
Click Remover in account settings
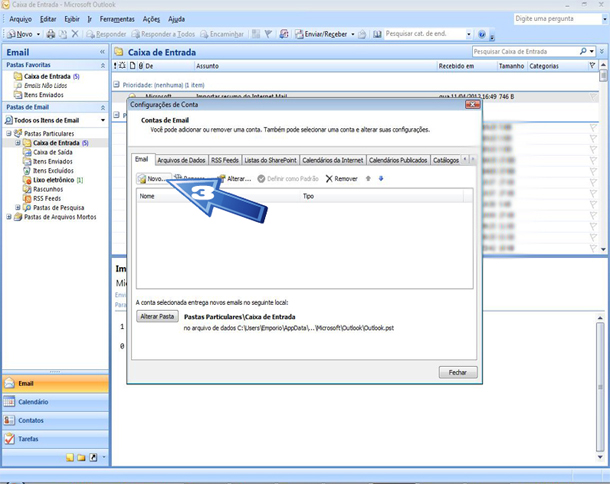(x=342, y=179)
